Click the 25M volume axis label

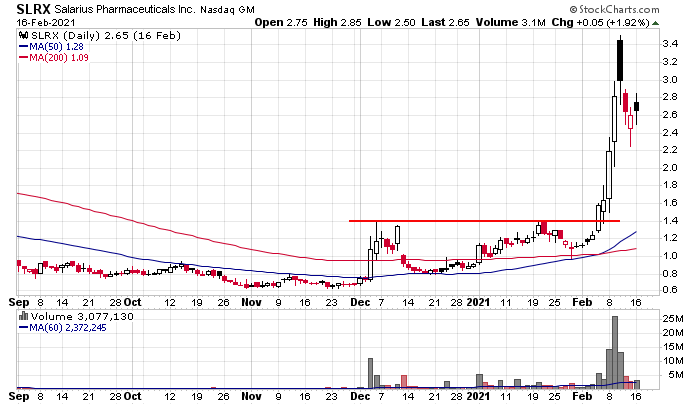point(673,319)
